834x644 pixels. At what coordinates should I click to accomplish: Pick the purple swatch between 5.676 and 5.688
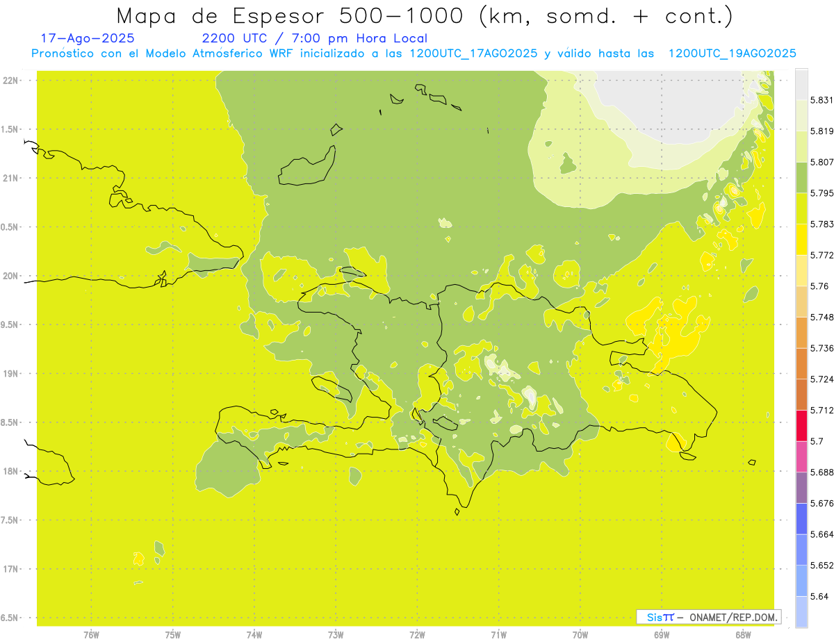tap(801, 488)
